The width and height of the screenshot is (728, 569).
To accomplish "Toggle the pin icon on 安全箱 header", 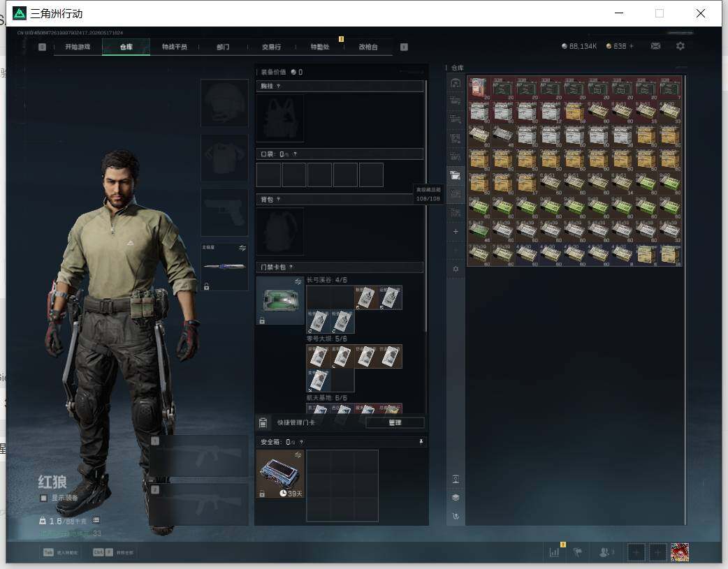I will tap(421, 442).
